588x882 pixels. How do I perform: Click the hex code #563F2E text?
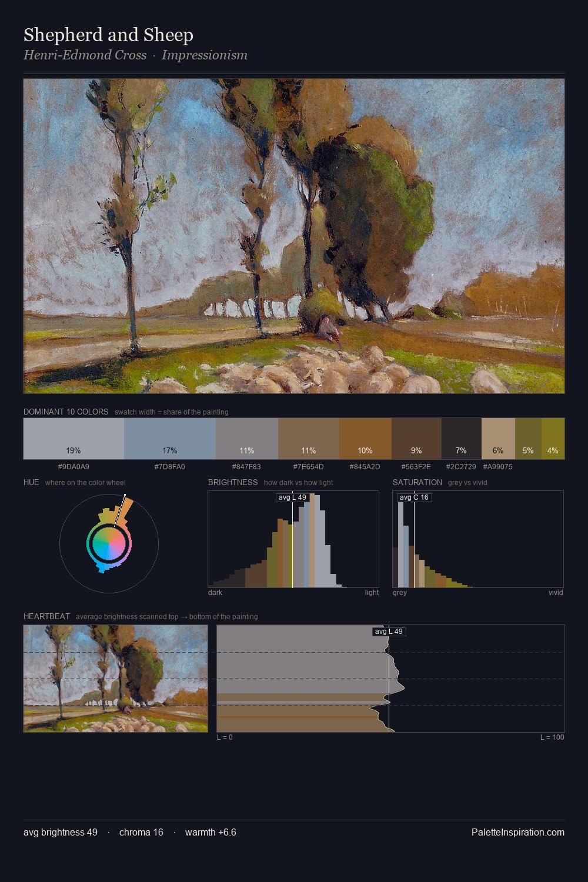pos(416,467)
